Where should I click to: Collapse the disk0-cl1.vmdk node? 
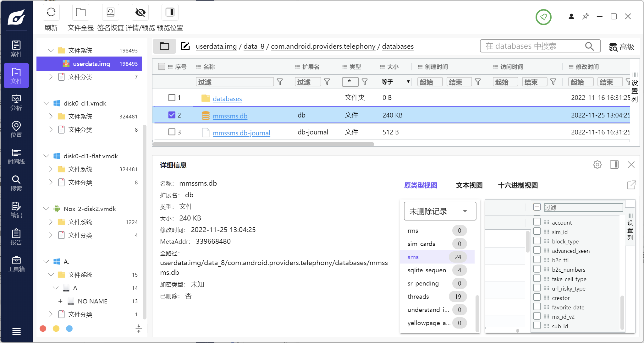[x=46, y=103]
